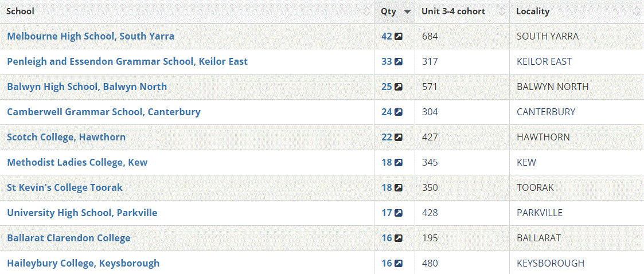
Task: Open the University High School, Parkville link
Action: pos(82,213)
